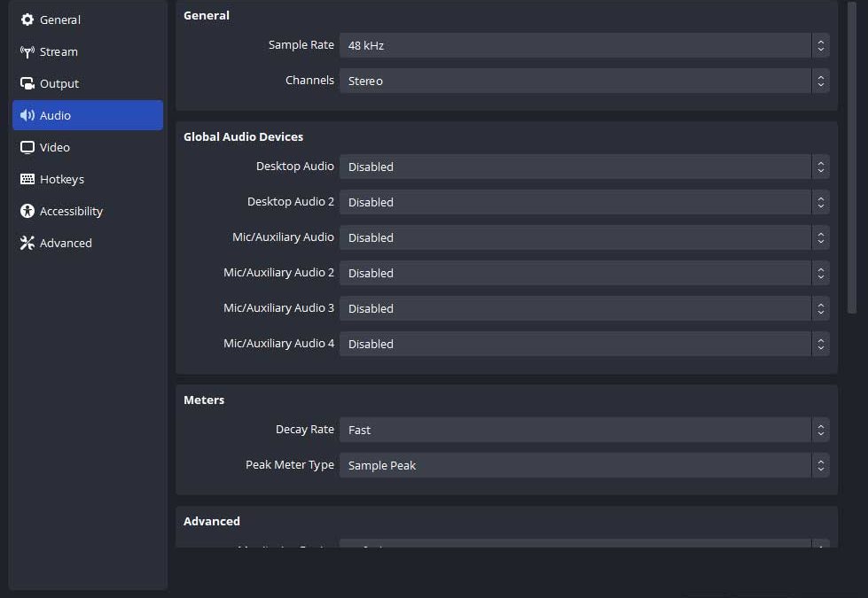Click the Stream antenna icon
Viewport: 868px width, 598px height.
click(x=27, y=51)
